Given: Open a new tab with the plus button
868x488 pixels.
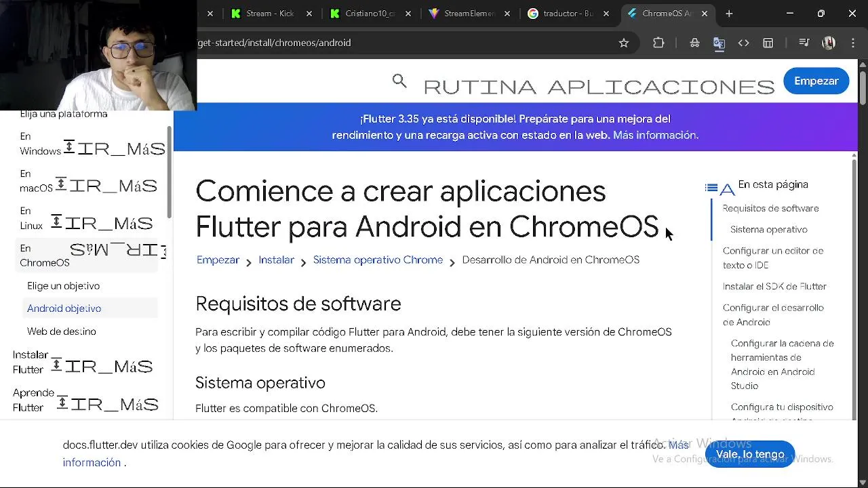Looking at the screenshot, I should click(729, 14).
